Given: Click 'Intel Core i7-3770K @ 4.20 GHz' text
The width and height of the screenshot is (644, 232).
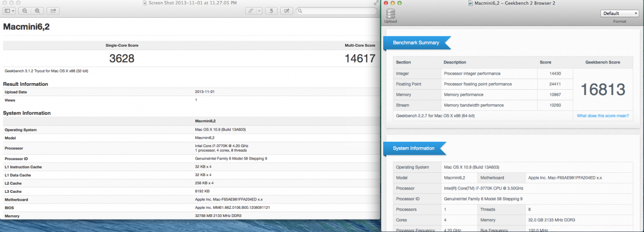Looking at the screenshot, I should (x=221, y=146).
